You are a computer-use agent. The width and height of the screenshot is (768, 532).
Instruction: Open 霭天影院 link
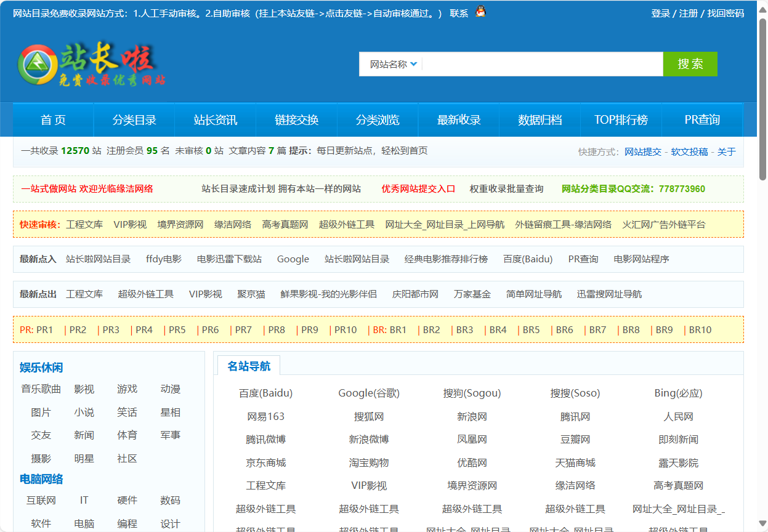678,463
